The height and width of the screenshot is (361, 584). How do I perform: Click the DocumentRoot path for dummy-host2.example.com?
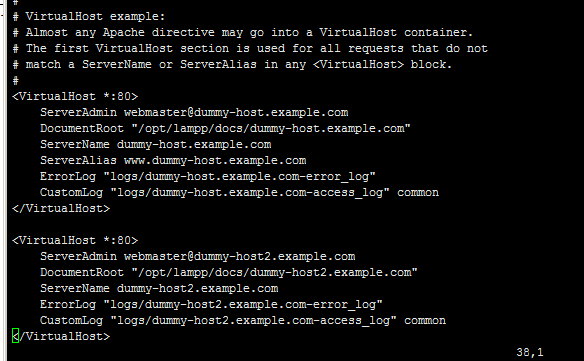click(x=274, y=272)
